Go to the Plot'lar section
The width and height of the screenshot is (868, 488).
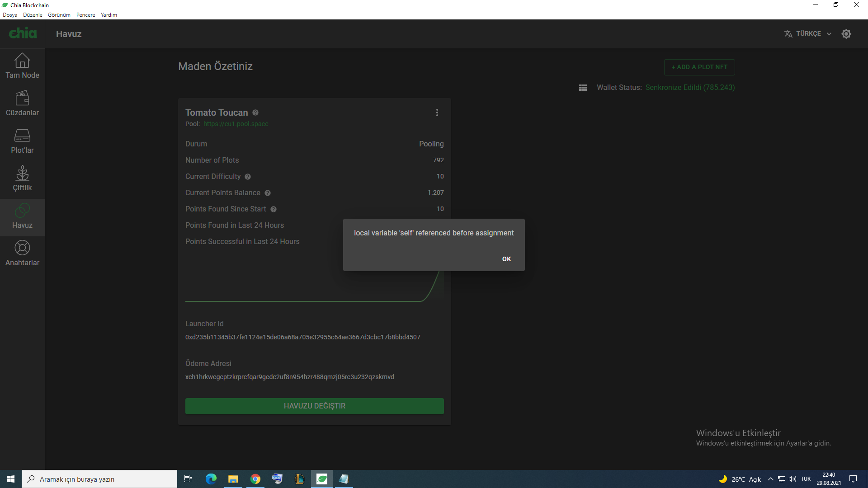point(22,141)
